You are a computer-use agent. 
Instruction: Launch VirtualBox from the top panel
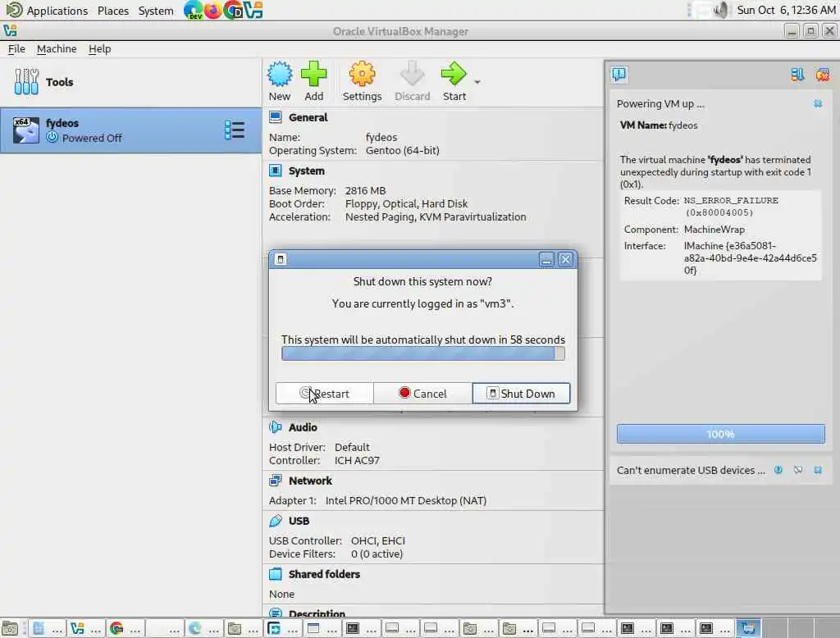point(253,10)
